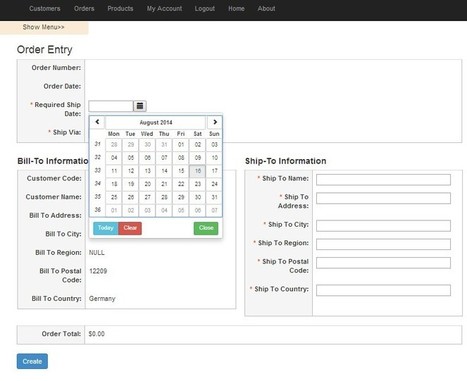Screen dimensions: 467x381
Task: Pick August 04 in the calendar
Action: click(114, 158)
